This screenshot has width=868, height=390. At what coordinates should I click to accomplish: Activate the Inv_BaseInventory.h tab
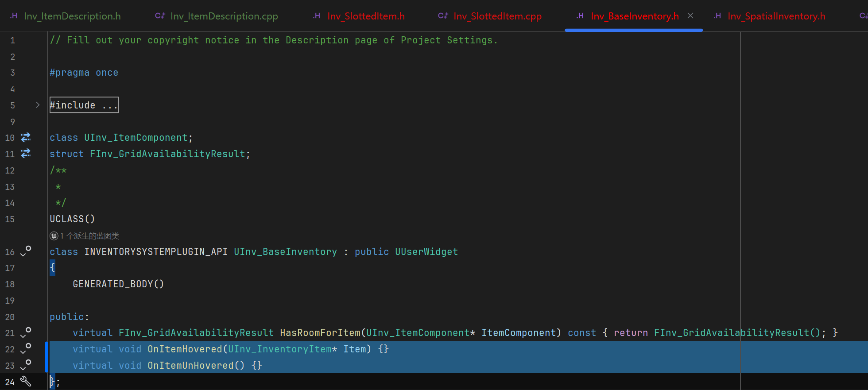pos(635,16)
